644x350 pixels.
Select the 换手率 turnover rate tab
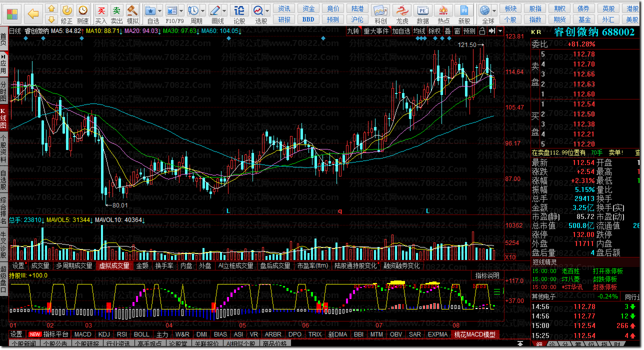pyautogui.click(x=164, y=266)
